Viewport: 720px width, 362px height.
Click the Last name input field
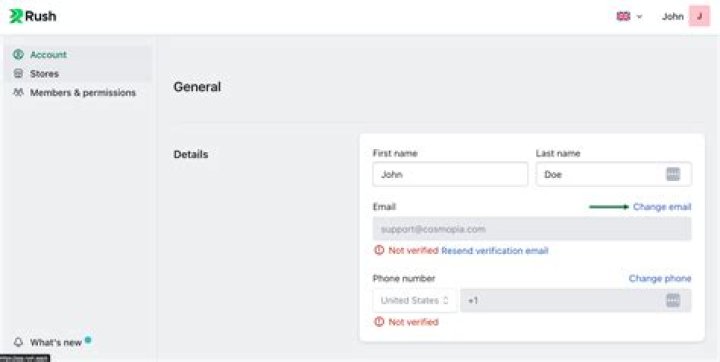[613, 174]
